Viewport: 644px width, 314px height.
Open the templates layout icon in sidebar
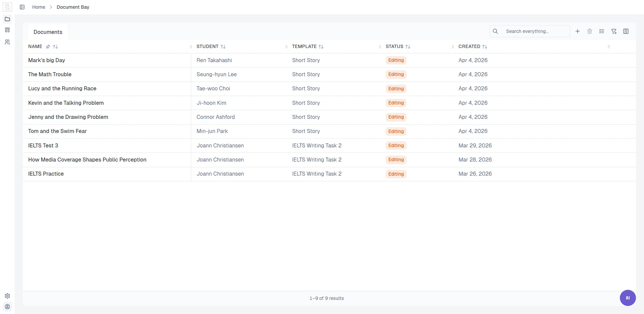point(7,30)
